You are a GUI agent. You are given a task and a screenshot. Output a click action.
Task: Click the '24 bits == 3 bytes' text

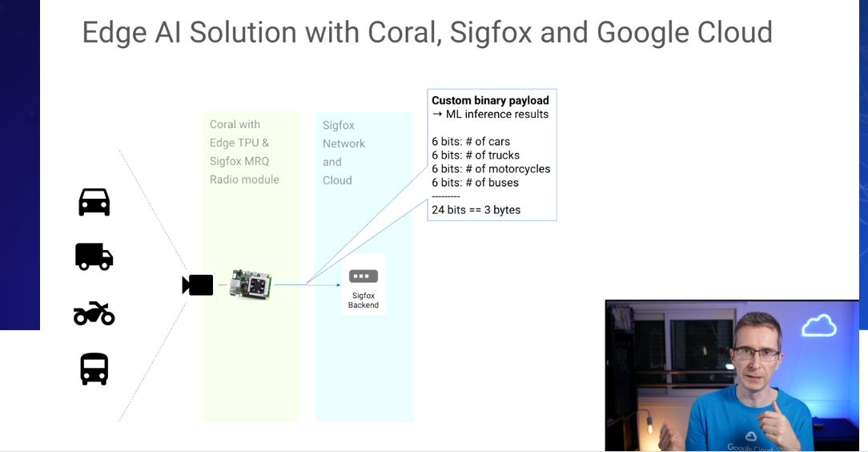pos(476,210)
